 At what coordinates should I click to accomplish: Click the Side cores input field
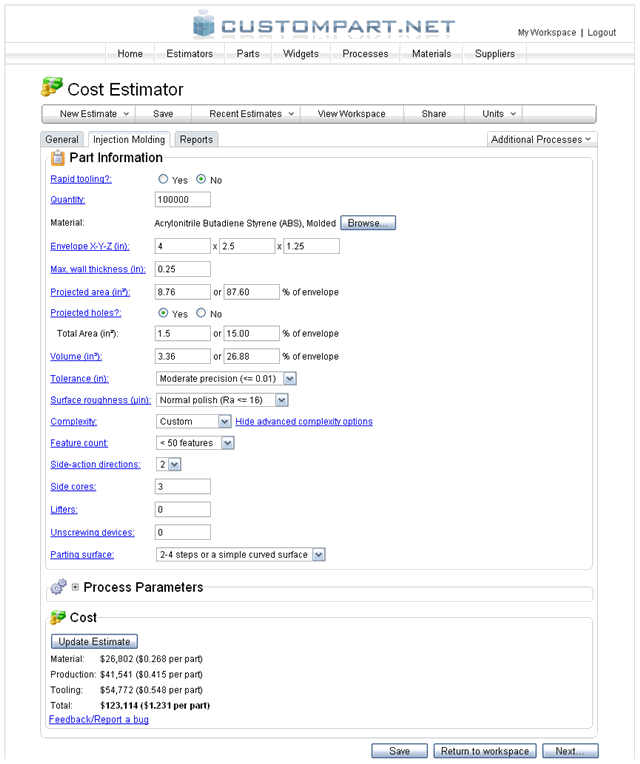click(183, 486)
